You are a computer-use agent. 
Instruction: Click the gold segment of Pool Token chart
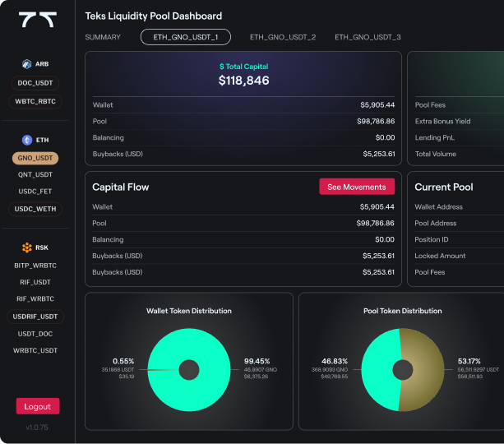419,370
